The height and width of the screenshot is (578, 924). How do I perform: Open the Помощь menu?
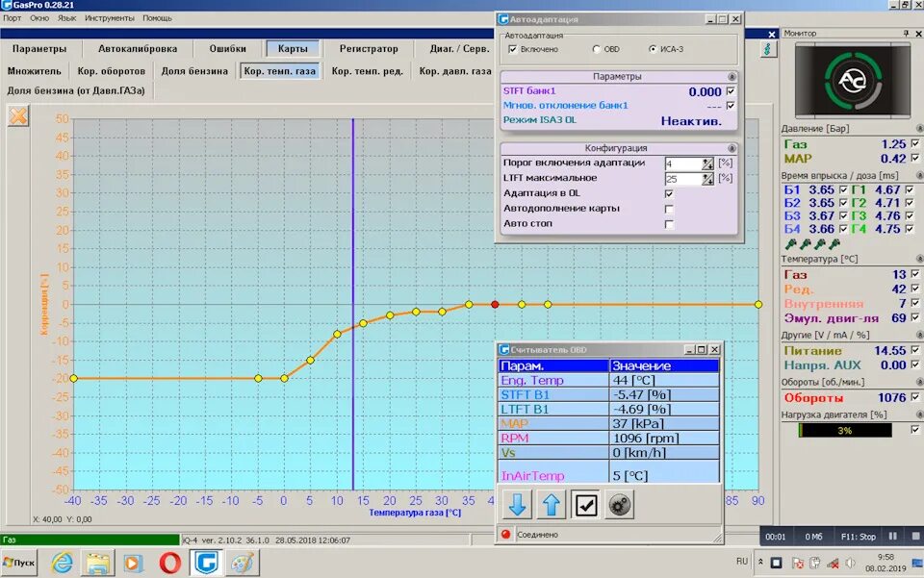157,18
